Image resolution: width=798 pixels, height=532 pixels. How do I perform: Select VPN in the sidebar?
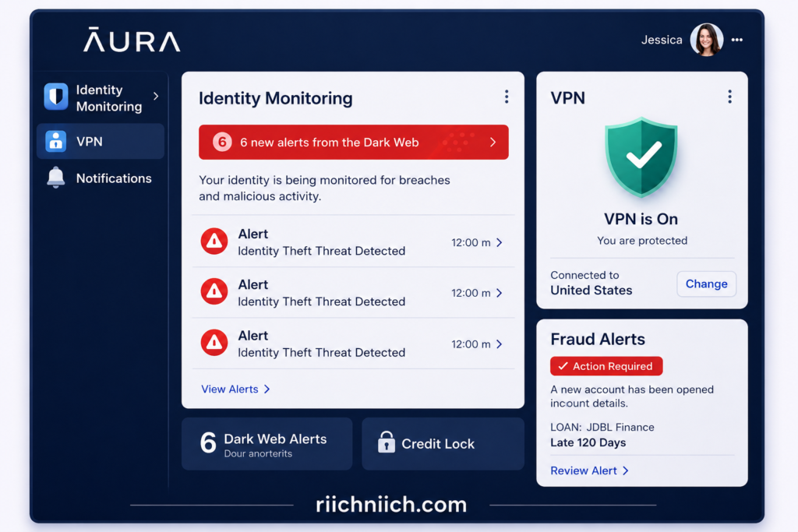click(x=101, y=141)
